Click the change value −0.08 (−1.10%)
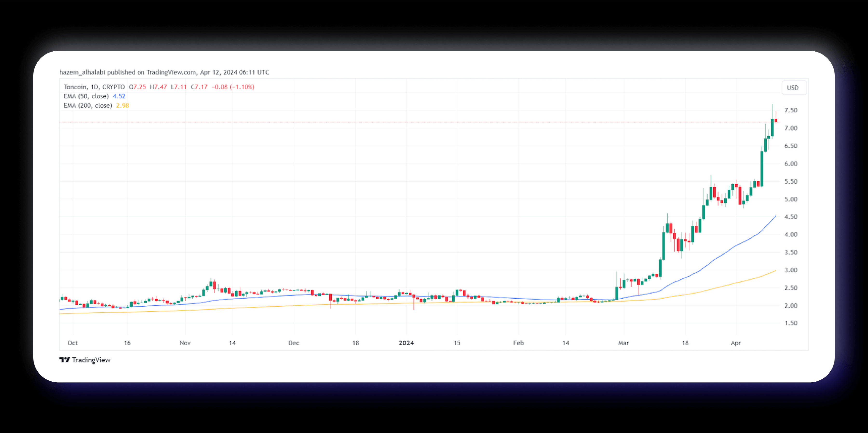 coord(233,87)
